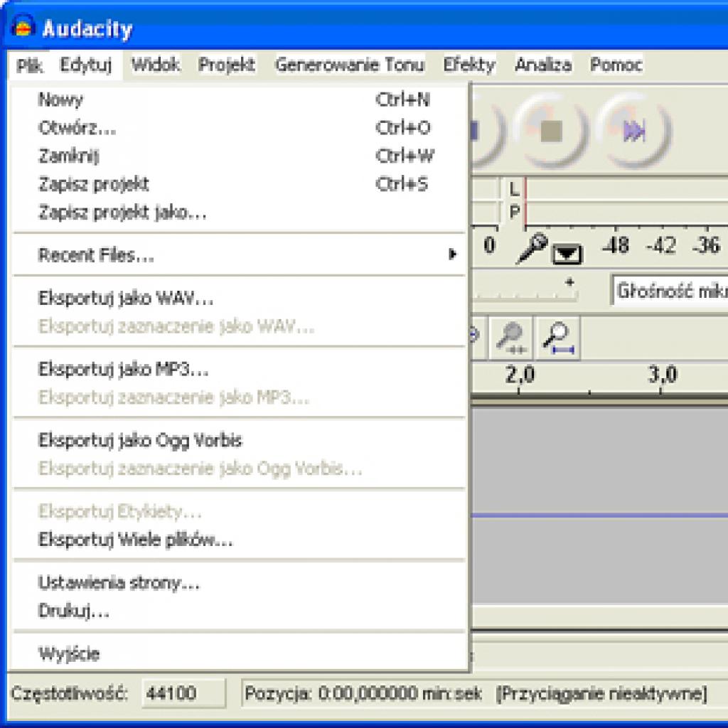Click the Fit project zoom icon
The image size is (728, 728).
click(x=557, y=339)
